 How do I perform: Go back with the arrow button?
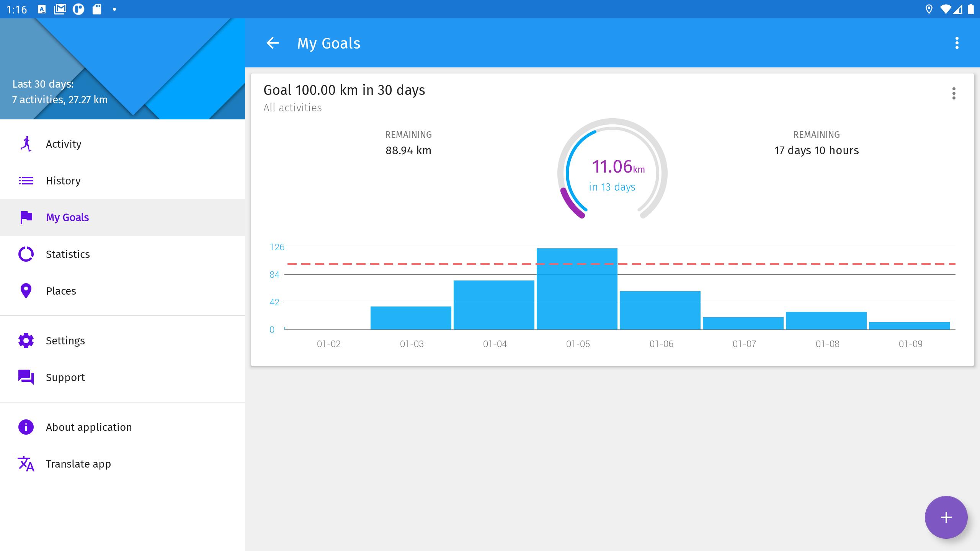(x=273, y=43)
